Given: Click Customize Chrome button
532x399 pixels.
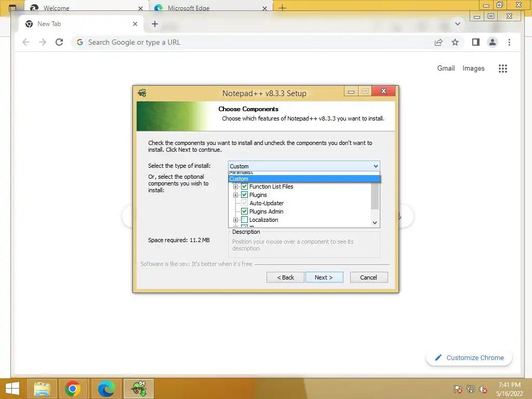Looking at the screenshot, I should 469,357.
